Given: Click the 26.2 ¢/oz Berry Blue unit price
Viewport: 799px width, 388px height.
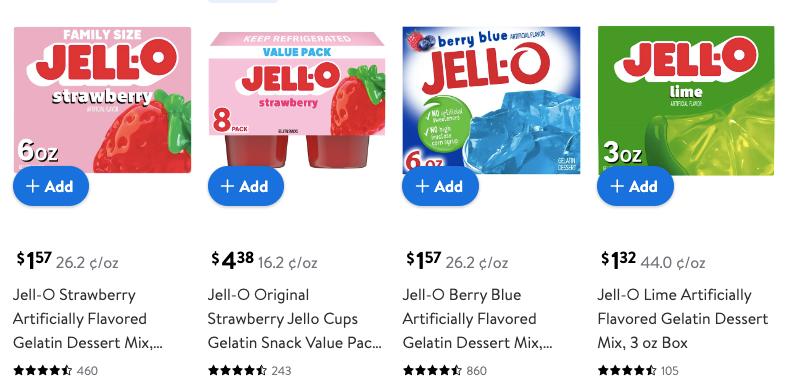Looking at the screenshot, I should (x=476, y=263).
